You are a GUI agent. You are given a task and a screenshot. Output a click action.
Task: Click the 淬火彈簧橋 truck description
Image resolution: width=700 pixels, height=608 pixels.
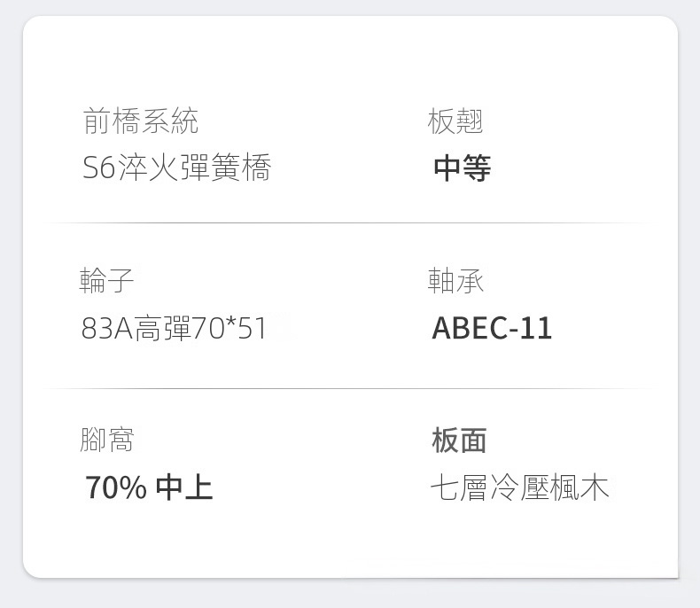pos(193,168)
